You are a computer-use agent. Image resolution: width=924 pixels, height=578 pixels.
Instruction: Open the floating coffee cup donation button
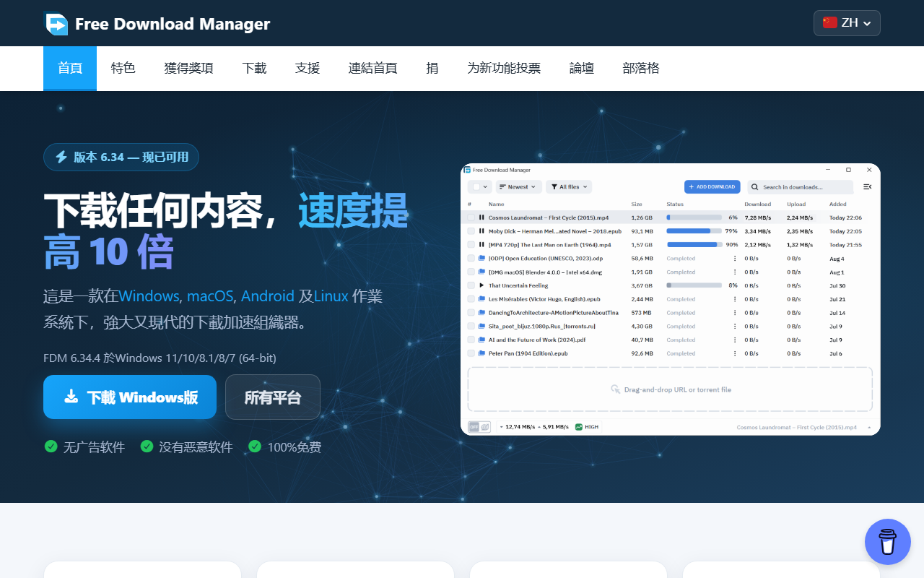click(888, 542)
